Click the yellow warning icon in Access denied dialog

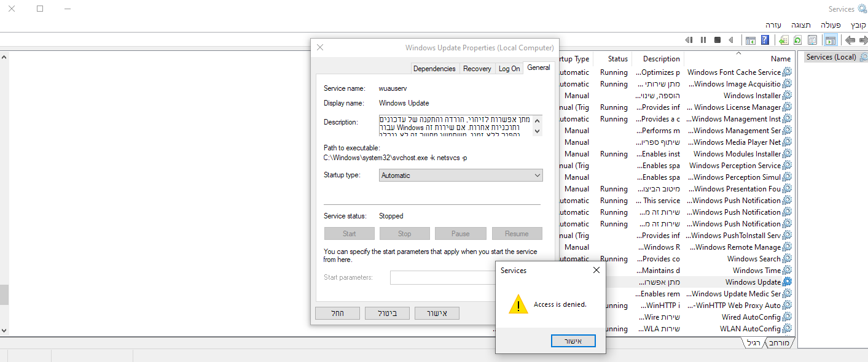point(518,304)
